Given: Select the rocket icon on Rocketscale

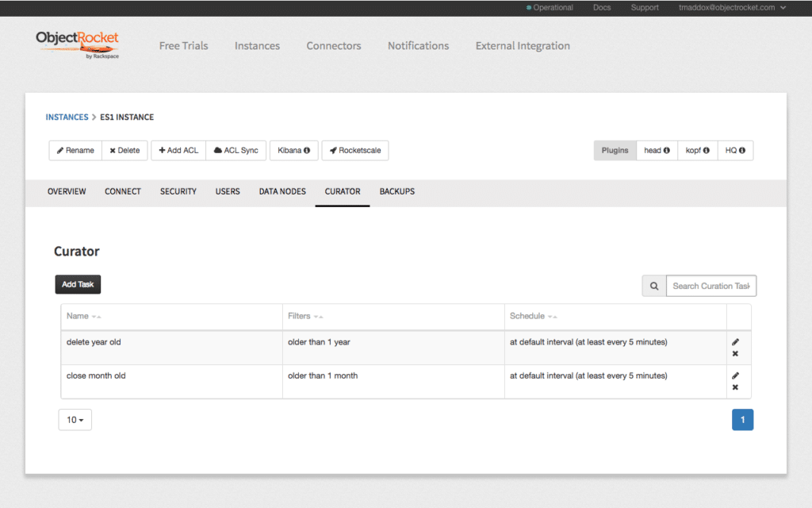Looking at the screenshot, I should [331, 150].
